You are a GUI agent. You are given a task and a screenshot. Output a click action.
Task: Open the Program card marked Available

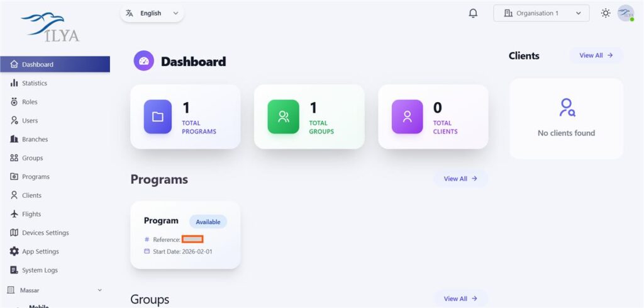click(x=186, y=235)
